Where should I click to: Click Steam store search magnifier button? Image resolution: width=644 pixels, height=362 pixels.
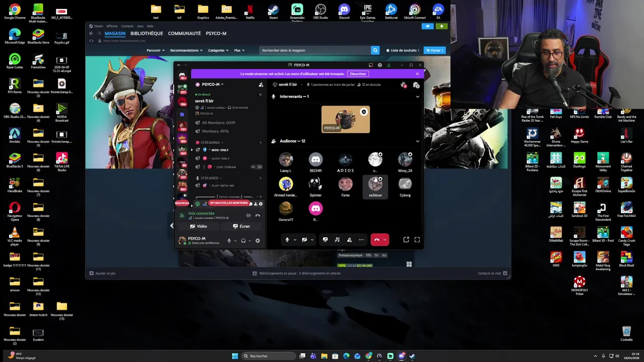point(375,50)
